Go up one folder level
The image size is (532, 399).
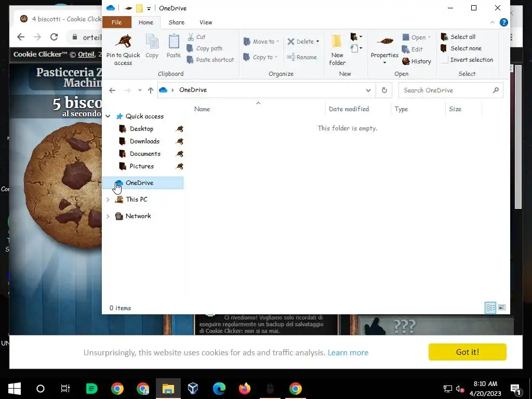[151, 90]
